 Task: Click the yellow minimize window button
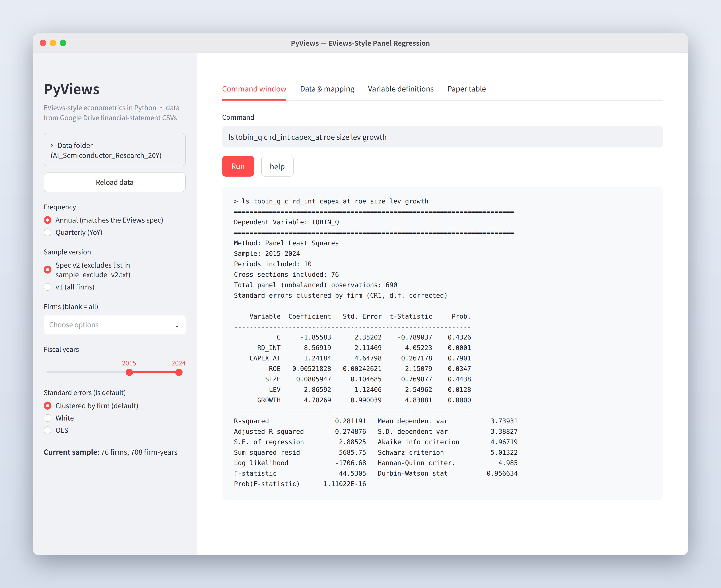click(x=53, y=43)
